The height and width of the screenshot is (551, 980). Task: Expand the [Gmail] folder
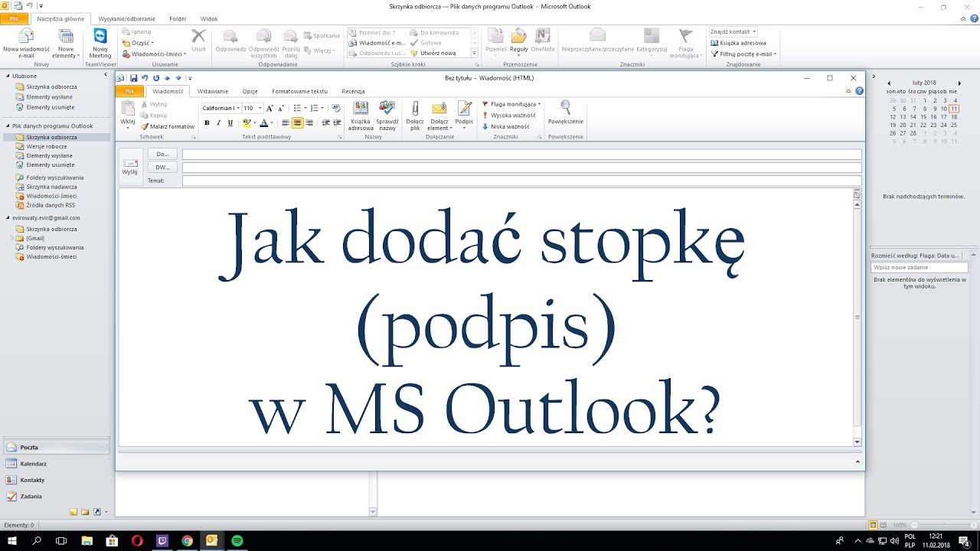tap(12, 238)
